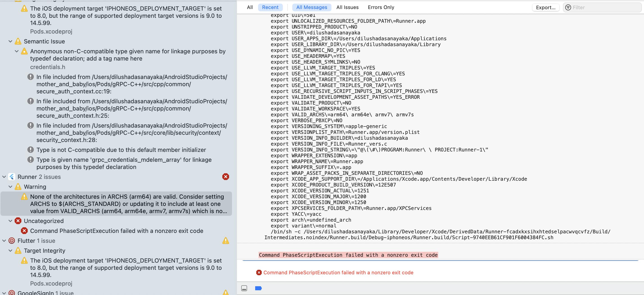Click the Flutter icon next to Runner
Image resolution: width=644 pixels, height=295 pixels.
coord(12,177)
